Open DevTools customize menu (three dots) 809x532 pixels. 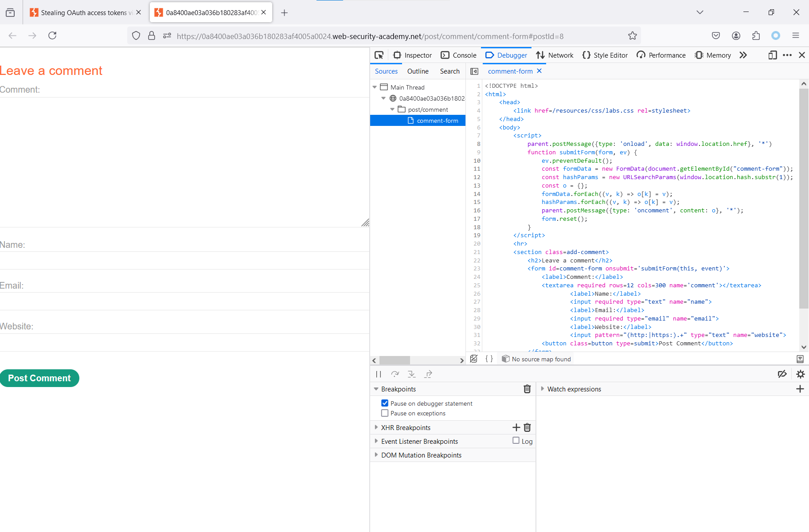pyautogui.click(x=787, y=55)
